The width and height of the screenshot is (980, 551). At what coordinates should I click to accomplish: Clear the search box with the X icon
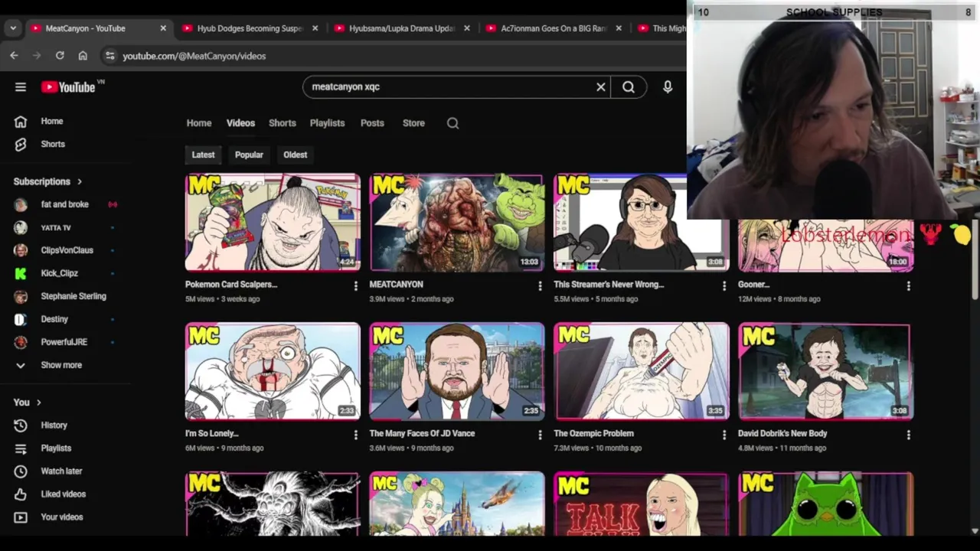tap(601, 87)
